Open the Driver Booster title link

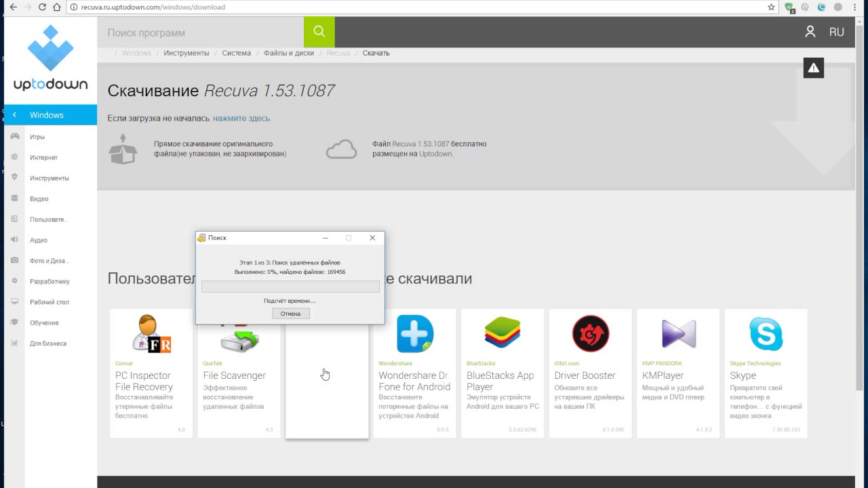(585, 375)
